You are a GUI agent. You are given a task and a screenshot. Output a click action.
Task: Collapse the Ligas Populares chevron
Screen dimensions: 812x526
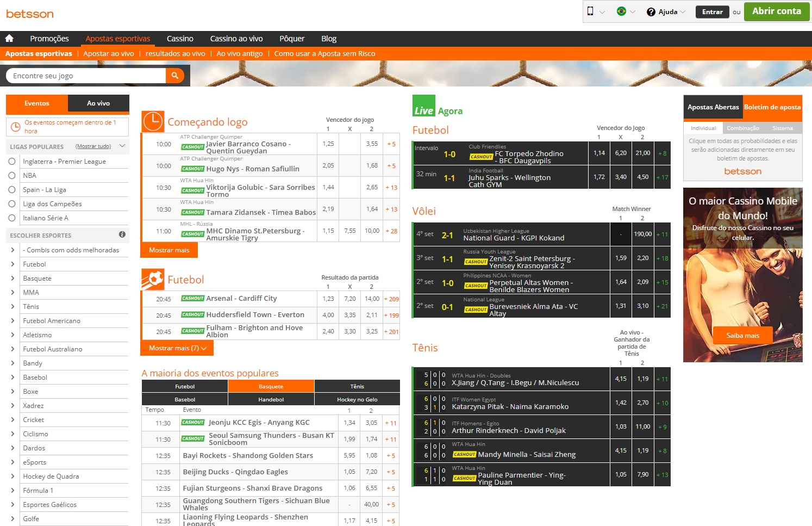tap(122, 146)
